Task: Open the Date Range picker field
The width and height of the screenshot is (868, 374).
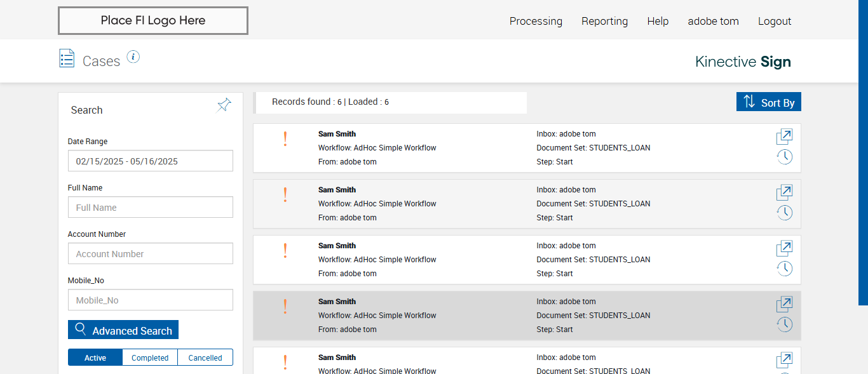Action: (x=151, y=161)
